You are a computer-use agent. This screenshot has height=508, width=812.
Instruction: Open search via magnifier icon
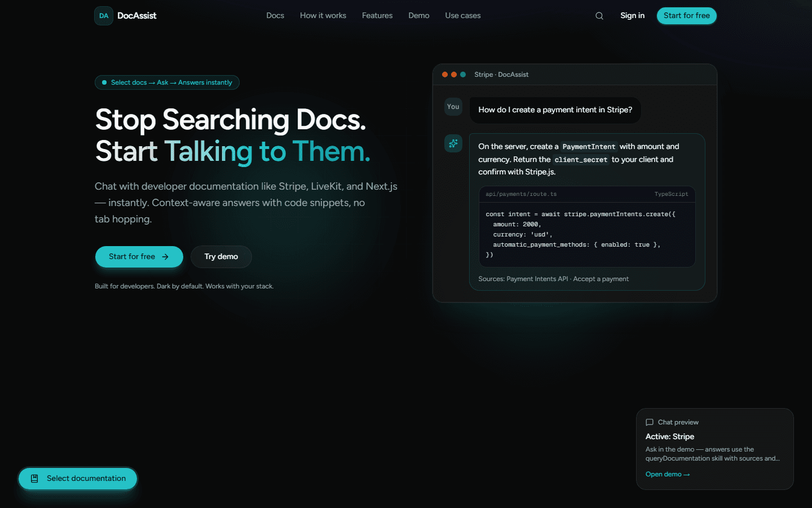(x=599, y=16)
